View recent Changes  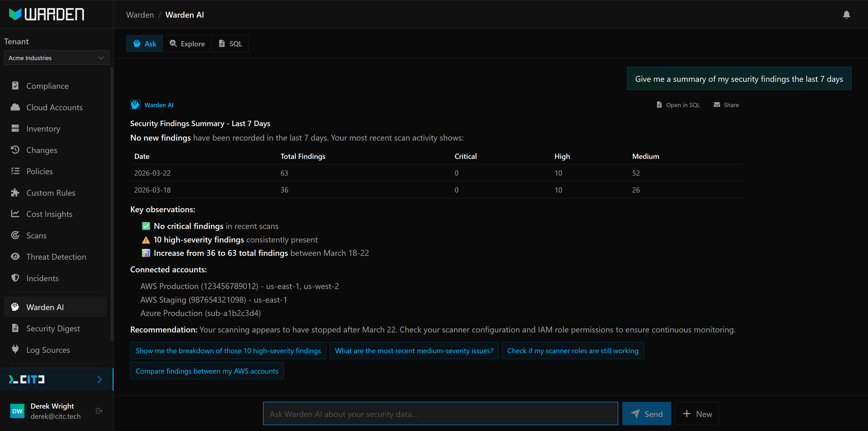tap(42, 150)
